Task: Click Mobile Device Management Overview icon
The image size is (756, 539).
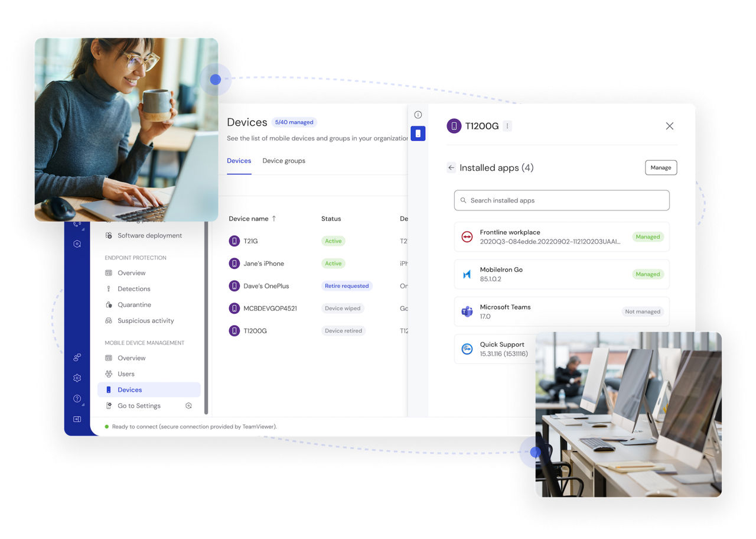Action: coord(109,358)
